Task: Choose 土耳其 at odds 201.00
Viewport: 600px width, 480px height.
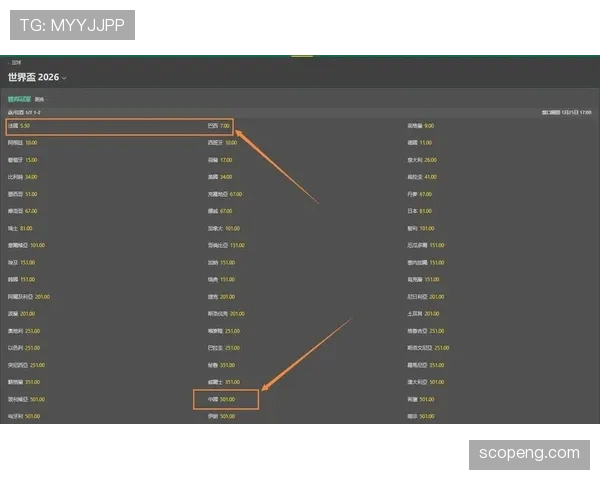Action: (x=423, y=314)
